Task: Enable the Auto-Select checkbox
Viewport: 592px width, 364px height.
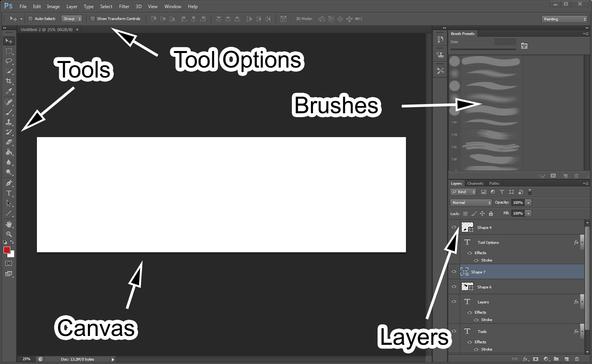Action: (x=30, y=19)
